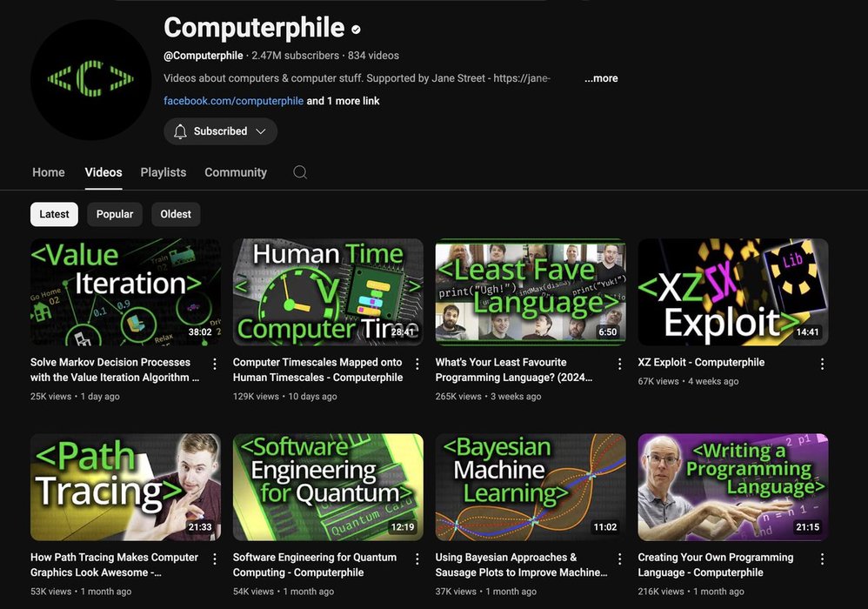
Task: Click the @Computerphile handle
Action: 204,56
